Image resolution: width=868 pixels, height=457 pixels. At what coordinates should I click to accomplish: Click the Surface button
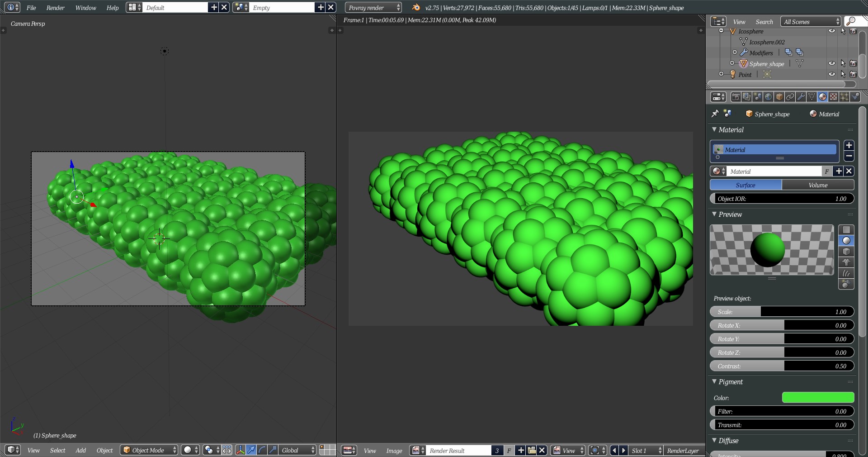745,185
